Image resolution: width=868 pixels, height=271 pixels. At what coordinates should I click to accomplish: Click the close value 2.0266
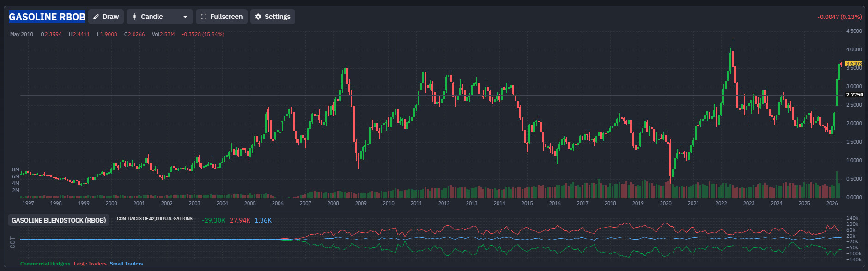136,34
